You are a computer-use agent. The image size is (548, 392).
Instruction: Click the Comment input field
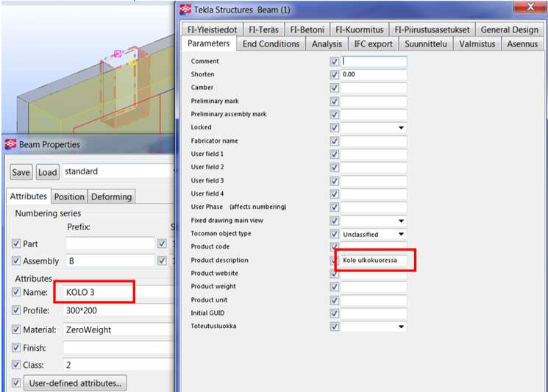(x=374, y=62)
